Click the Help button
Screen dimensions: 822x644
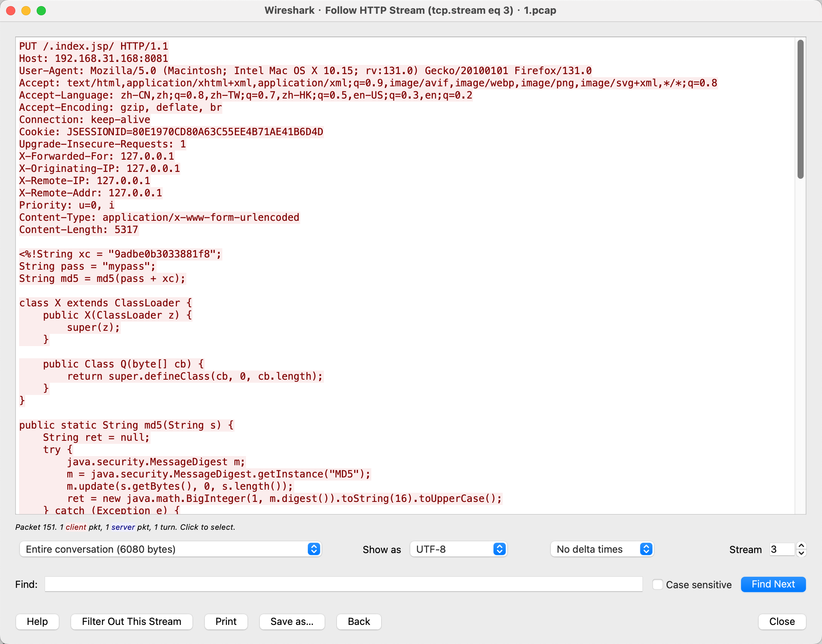click(37, 621)
